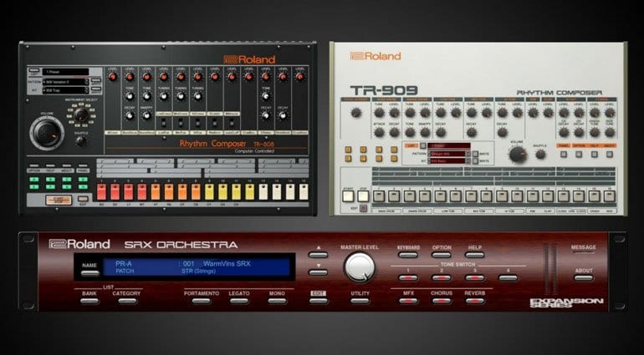Click step button 16 on TR-909
Image resolution: width=644 pixels, height=355 pixels.
(x=610, y=196)
